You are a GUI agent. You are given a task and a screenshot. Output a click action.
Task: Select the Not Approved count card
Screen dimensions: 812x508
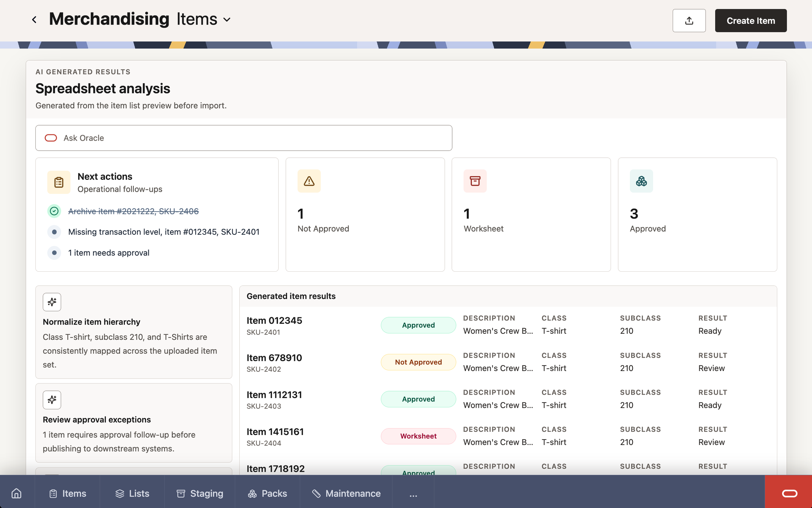pos(365,214)
